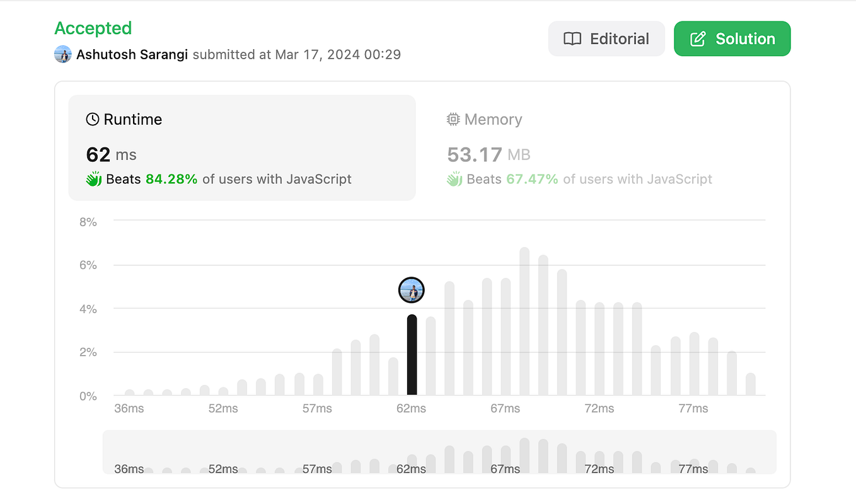Click the username Ashutosh Sarangi
The image size is (856, 504).
(x=132, y=54)
